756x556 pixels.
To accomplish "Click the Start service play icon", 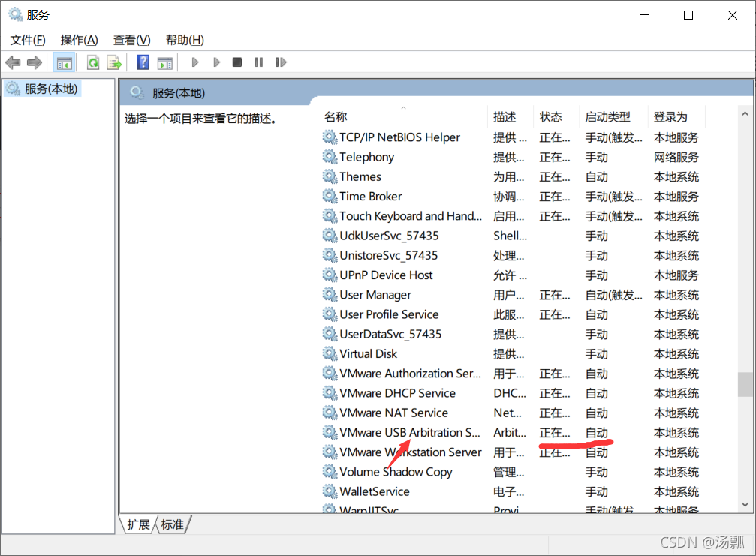I will 194,62.
